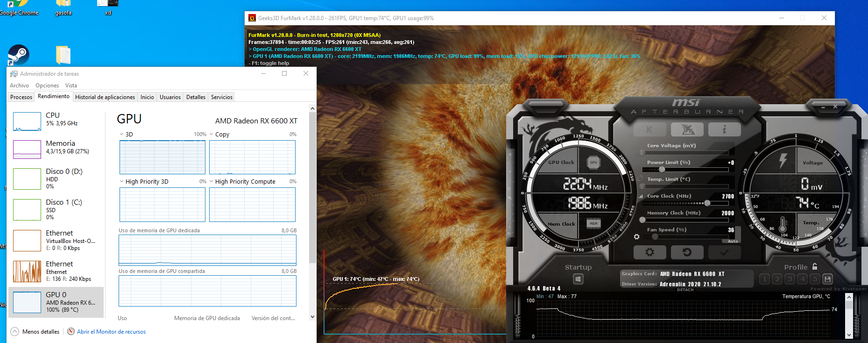The width and height of the screenshot is (868, 343).
Task: Collapse Task Manager with Menos detalles
Action: click(35, 332)
